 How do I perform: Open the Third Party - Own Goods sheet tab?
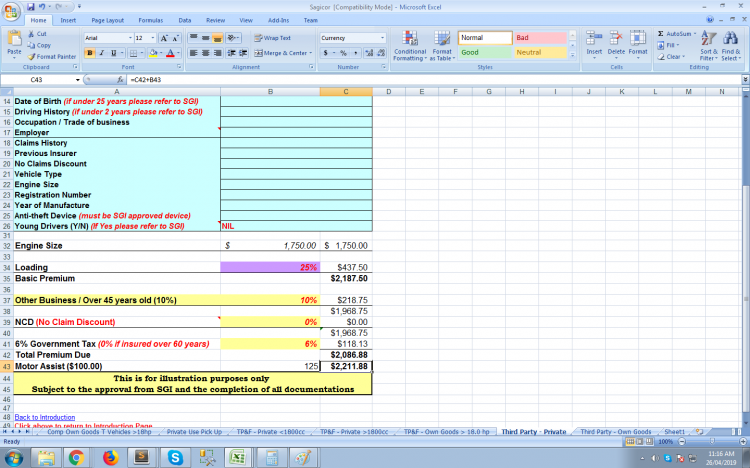[615, 432]
